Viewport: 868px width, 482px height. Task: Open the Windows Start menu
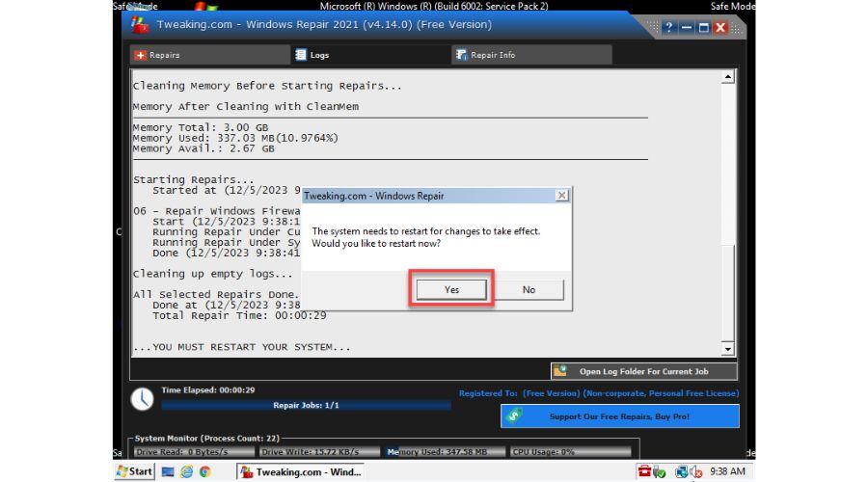pos(134,471)
